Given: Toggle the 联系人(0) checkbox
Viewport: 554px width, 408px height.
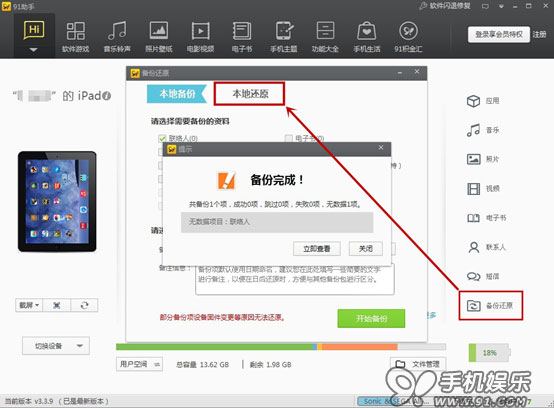Looking at the screenshot, I should (x=162, y=138).
